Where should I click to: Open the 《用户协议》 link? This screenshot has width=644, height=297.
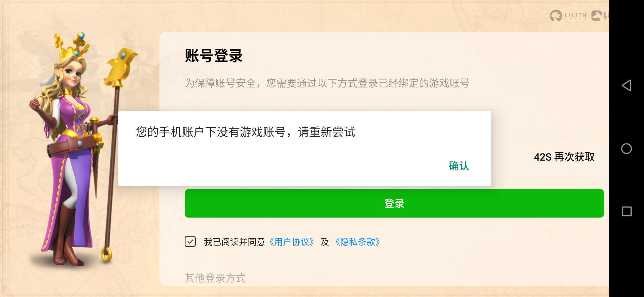point(292,242)
